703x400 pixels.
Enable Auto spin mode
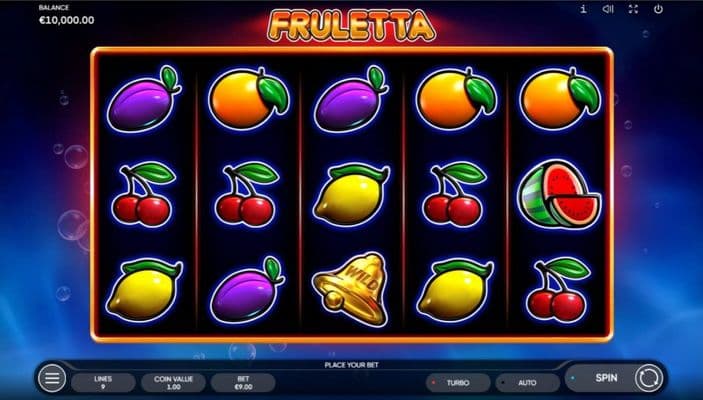tap(527, 383)
